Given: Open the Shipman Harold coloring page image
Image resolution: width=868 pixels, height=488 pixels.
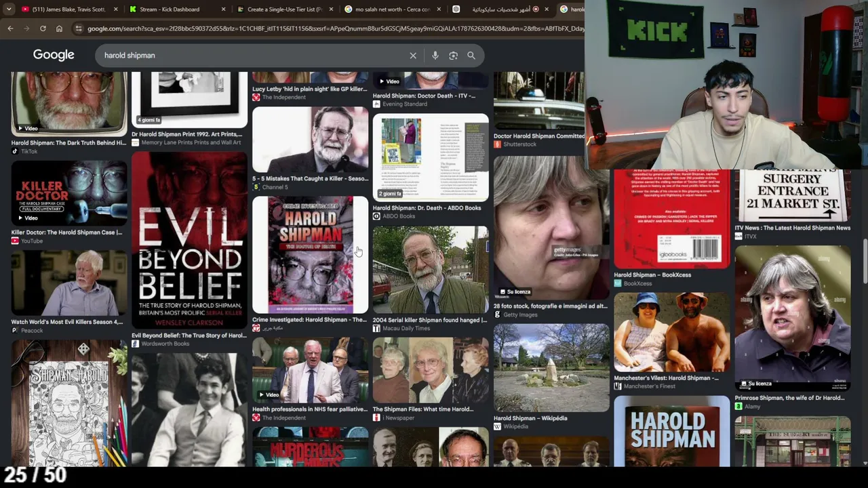Looking at the screenshot, I should (68, 403).
